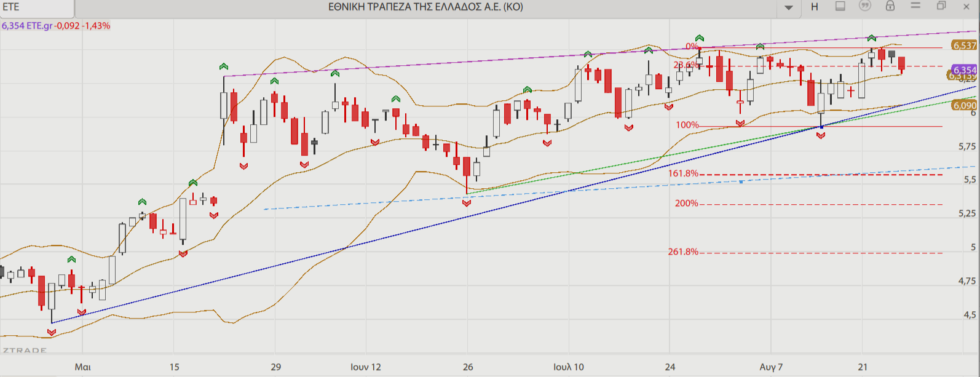The width and height of the screenshot is (980, 377).
Task: Select the purple 6,354 price label
Action: tap(964, 70)
